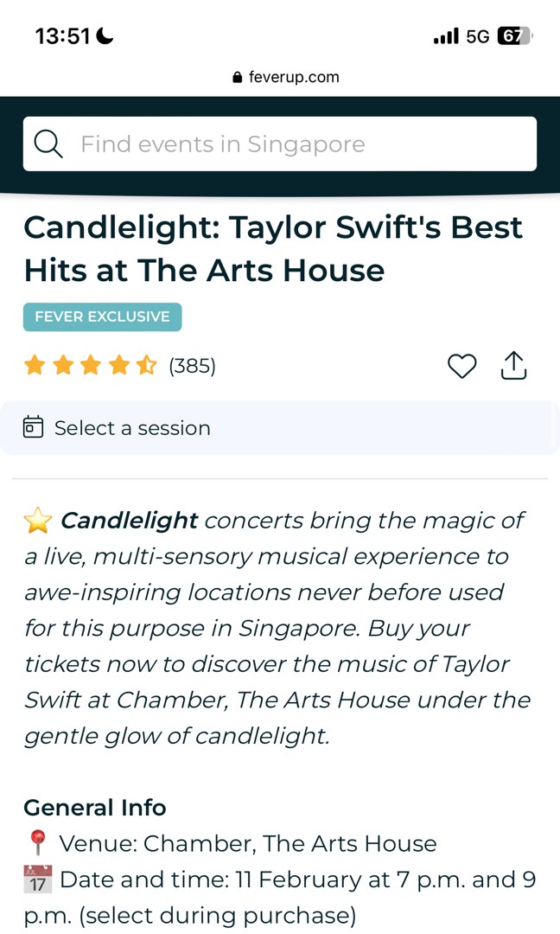Tap the yellow star emoji before Candlelight
560x934 pixels.
[37, 521]
